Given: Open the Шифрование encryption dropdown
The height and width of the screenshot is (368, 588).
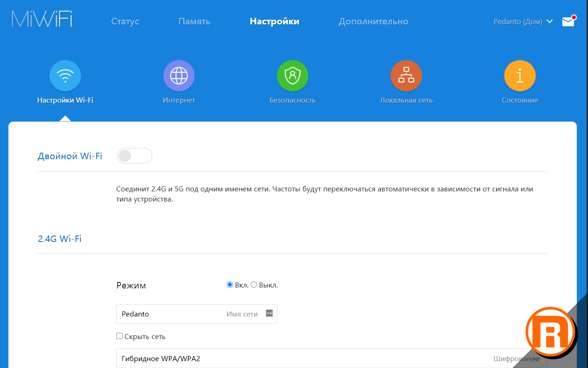Looking at the screenshot, I should (x=332, y=358).
